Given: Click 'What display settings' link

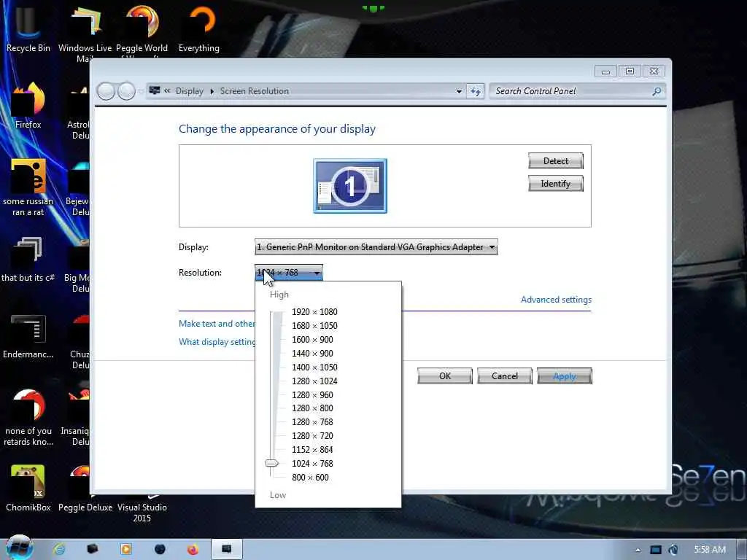Looking at the screenshot, I should 217,342.
